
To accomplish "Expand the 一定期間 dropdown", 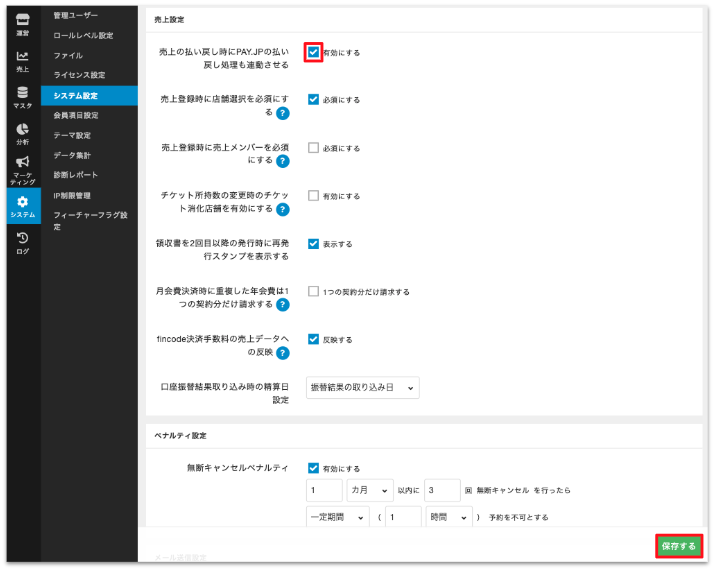I will point(337,518).
